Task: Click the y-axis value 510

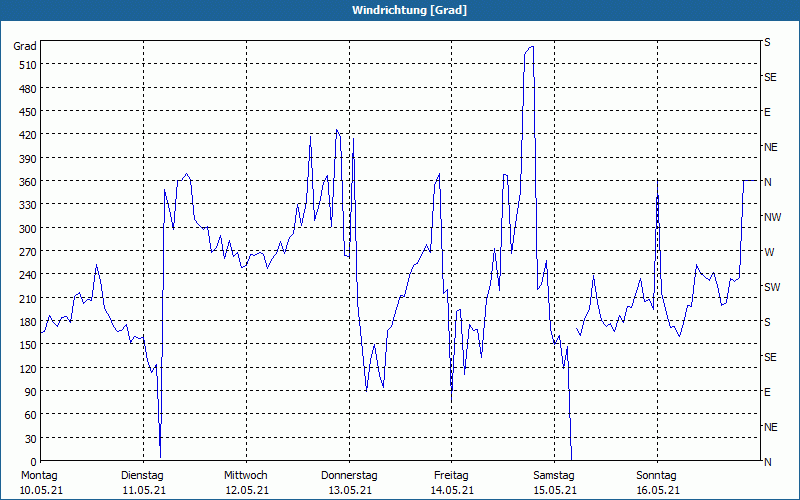Action: tap(28, 65)
